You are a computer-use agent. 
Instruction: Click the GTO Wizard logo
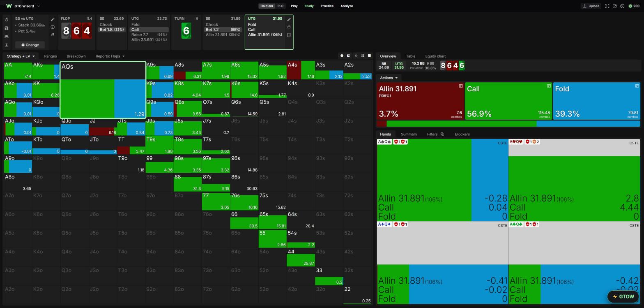(9, 6)
